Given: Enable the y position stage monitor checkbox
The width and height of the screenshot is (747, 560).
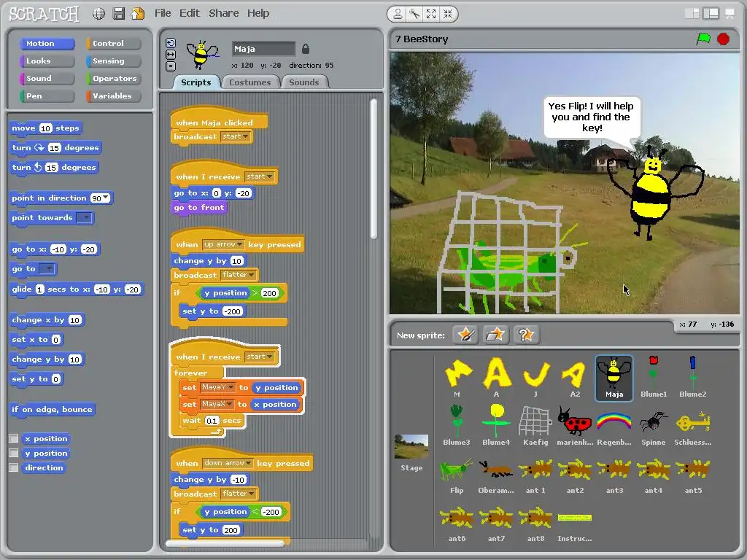Looking at the screenshot, I should click(x=14, y=454).
